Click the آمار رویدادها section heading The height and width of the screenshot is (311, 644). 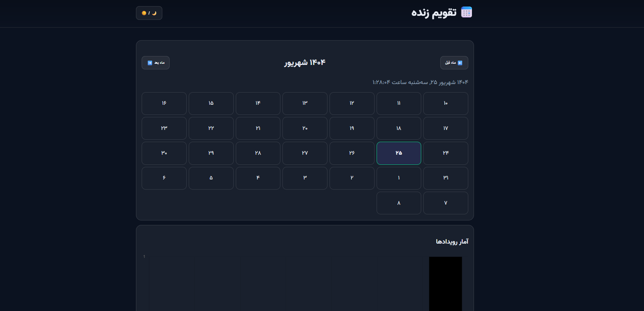[452, 242]
